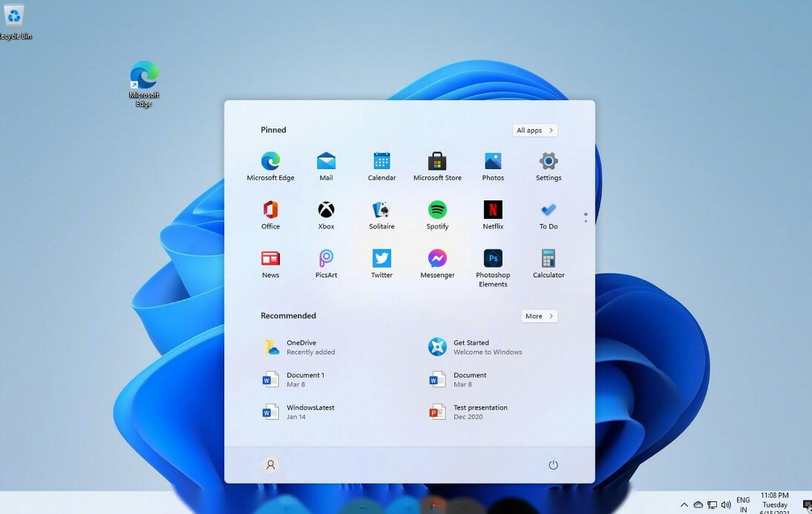Open the power options menu

coord(553,465)
